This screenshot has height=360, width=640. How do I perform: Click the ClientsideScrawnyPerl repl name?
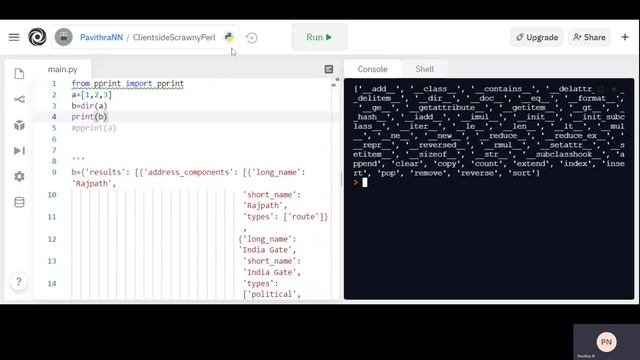(x=174, y=38)
